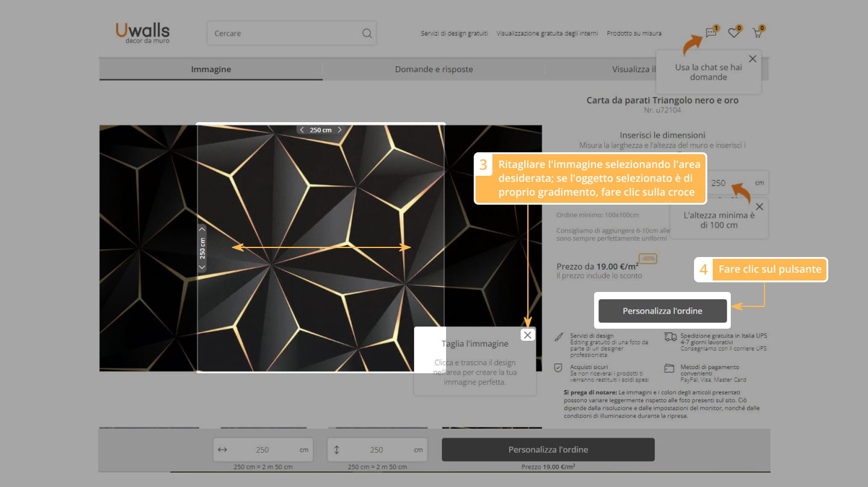Dismiss the "L'altezza minima" tooltip
868x487 pixels.
coord(759,206)
